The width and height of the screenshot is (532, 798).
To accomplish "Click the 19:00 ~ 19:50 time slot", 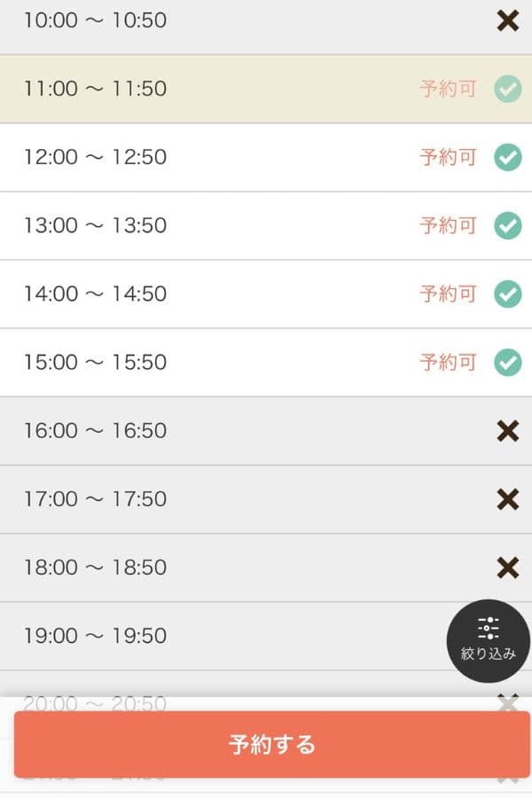I will click(266, 636).
